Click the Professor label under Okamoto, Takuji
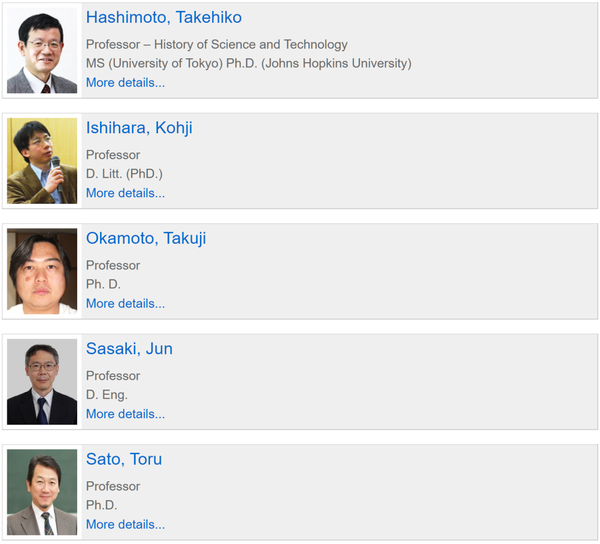This screenshot has height=544, width=600. coord(113,265)
